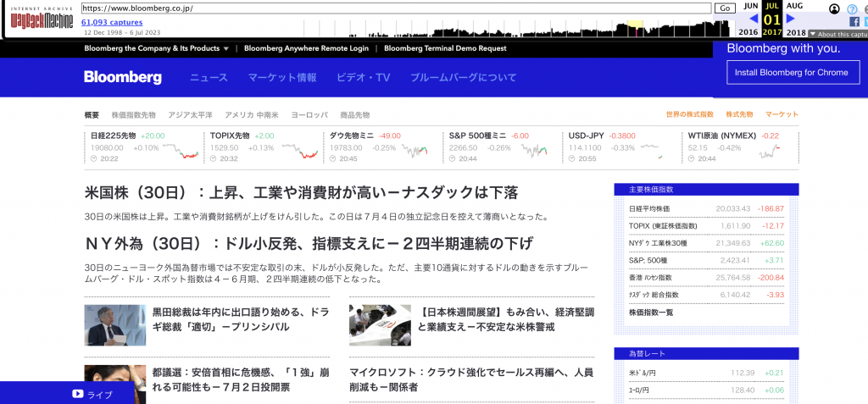Select the 株価指数先物 tab
The width and height of the screenshot is (868, 404).
133,115
